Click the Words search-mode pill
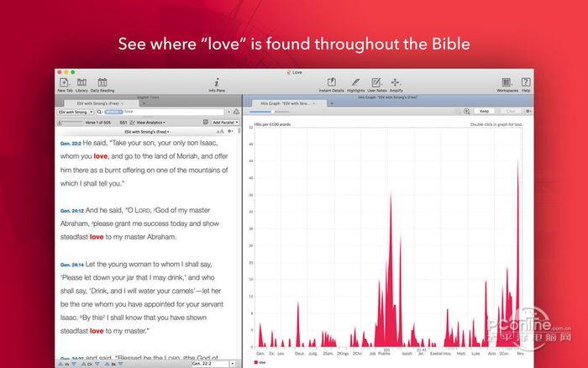 point(113,112)
